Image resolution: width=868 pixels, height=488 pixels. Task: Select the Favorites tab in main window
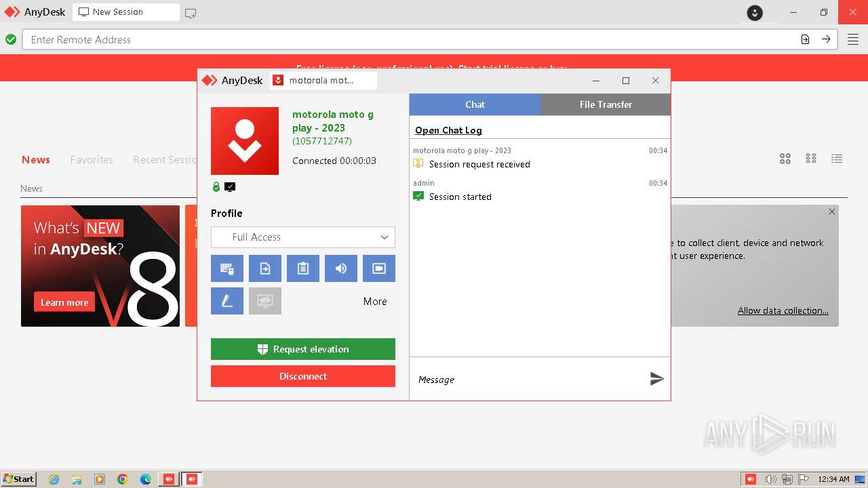(x=92, y=160)
